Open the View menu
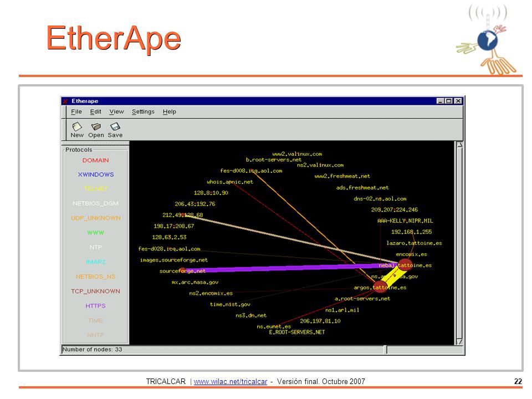Screen dimensions: 532x399 click(117, 111)
